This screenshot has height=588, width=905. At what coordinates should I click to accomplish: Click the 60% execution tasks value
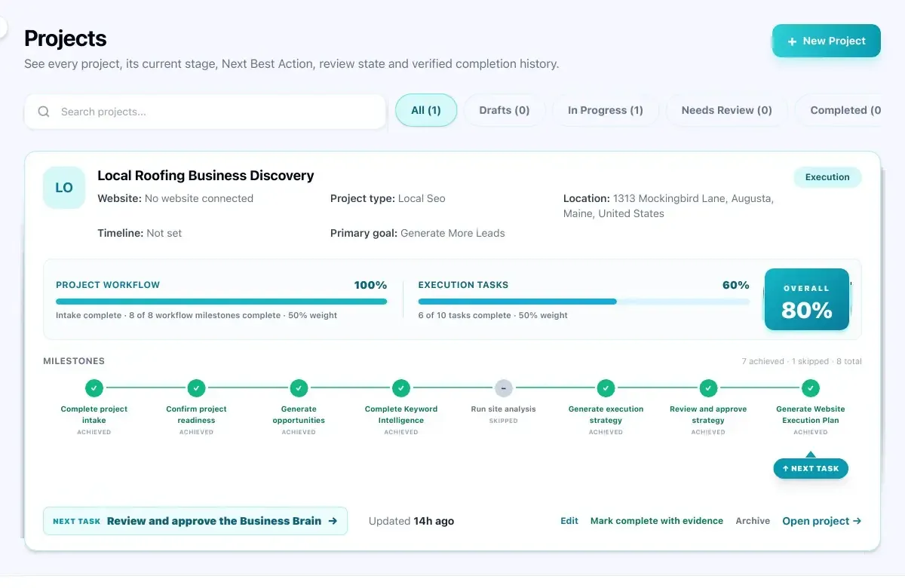735,285
